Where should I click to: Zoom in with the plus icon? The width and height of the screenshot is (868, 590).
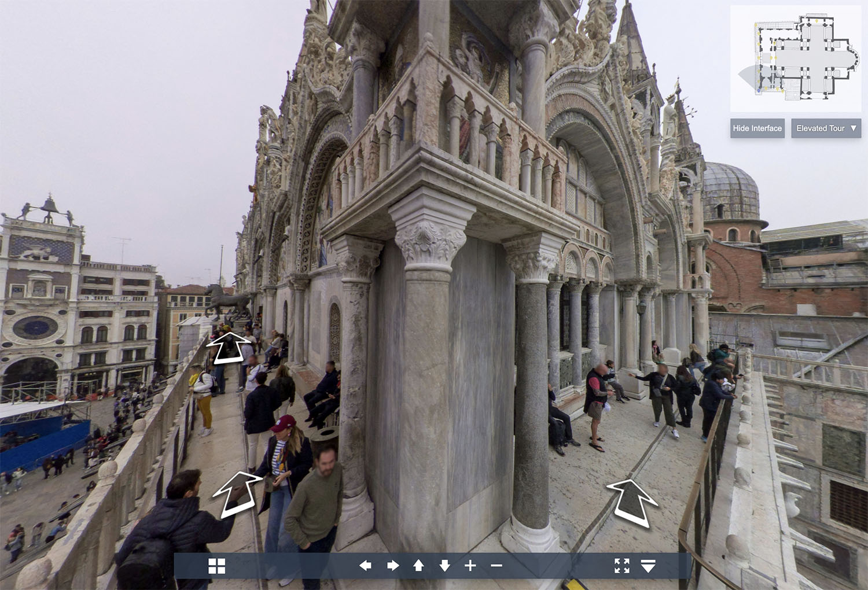tap(470, 566)
